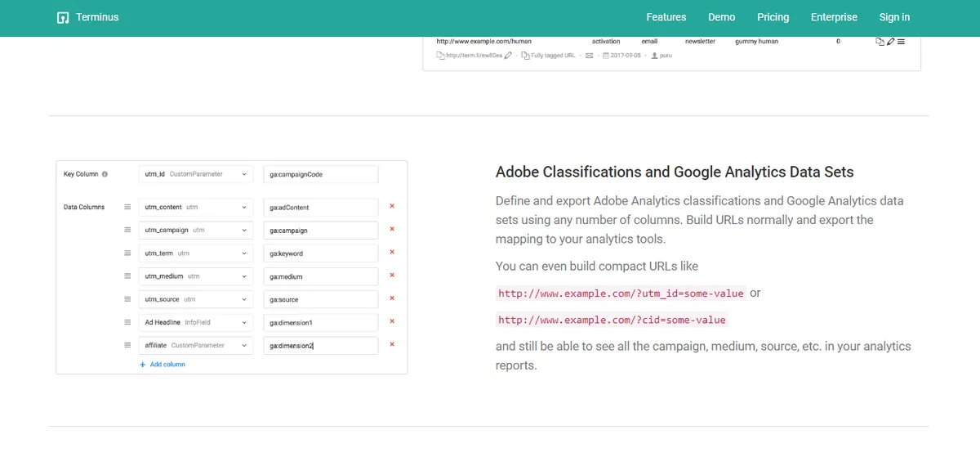This screenshot has width=980, height=457.
Task: Go to the Pricing page
Action: (773, 17)
